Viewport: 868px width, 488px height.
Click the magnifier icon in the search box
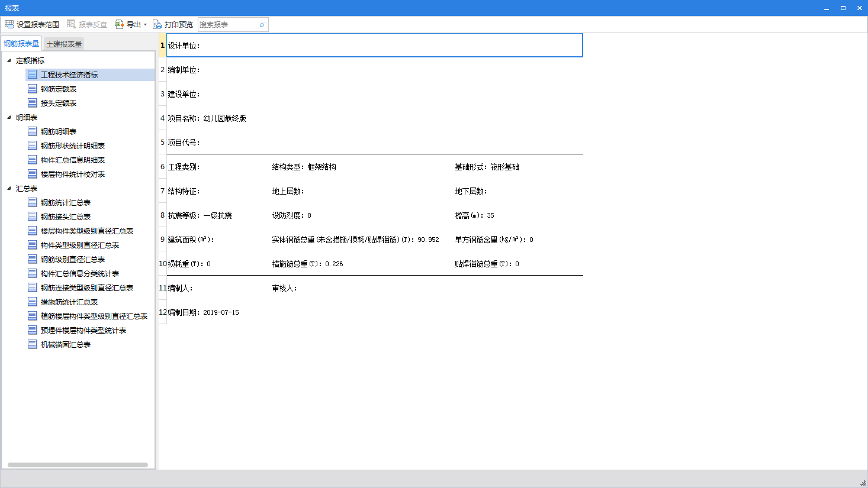[x=262, y=25]
